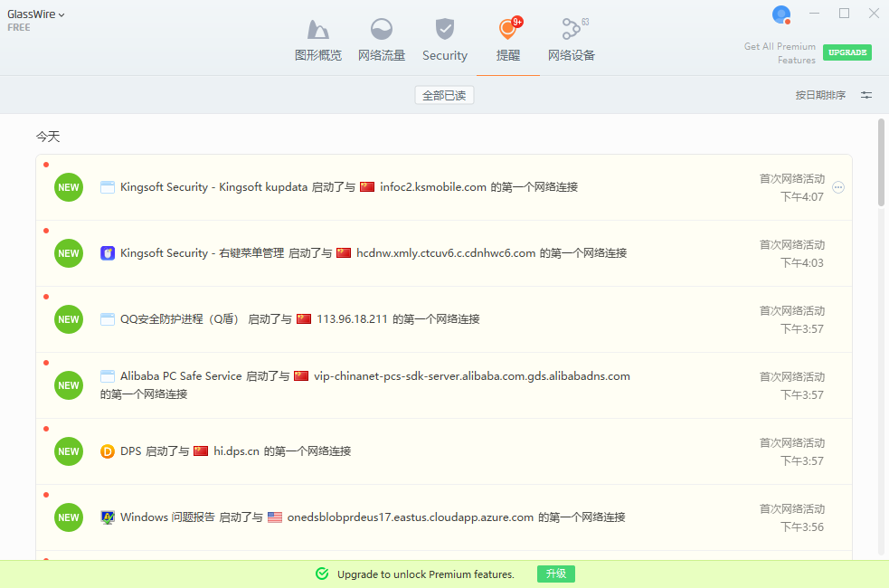889x588 pixels.
Task: Click the user account avatar icon
Action: 781,14
